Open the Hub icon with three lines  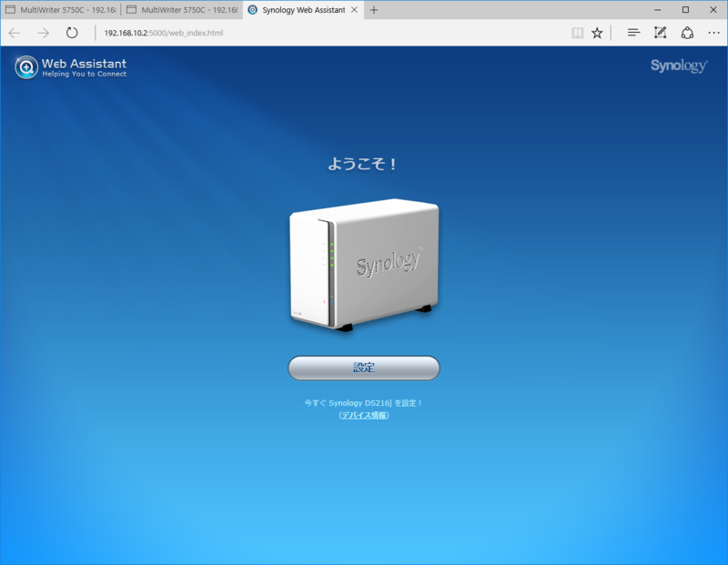pos(633,33)
